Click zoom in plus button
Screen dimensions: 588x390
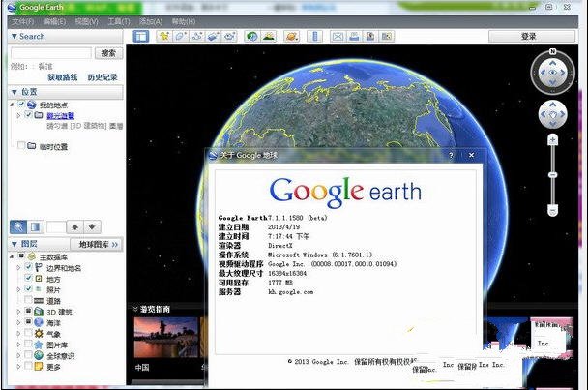(x=552, y=140)
